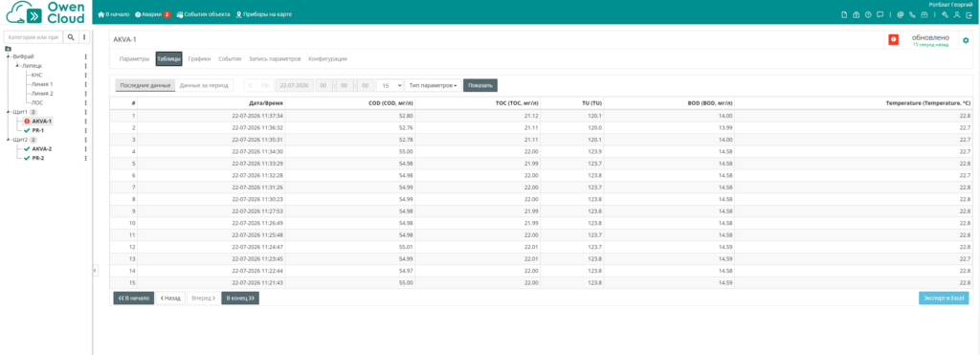
Task: Open the chat bubble icon
Action: [x=880, y=14]
